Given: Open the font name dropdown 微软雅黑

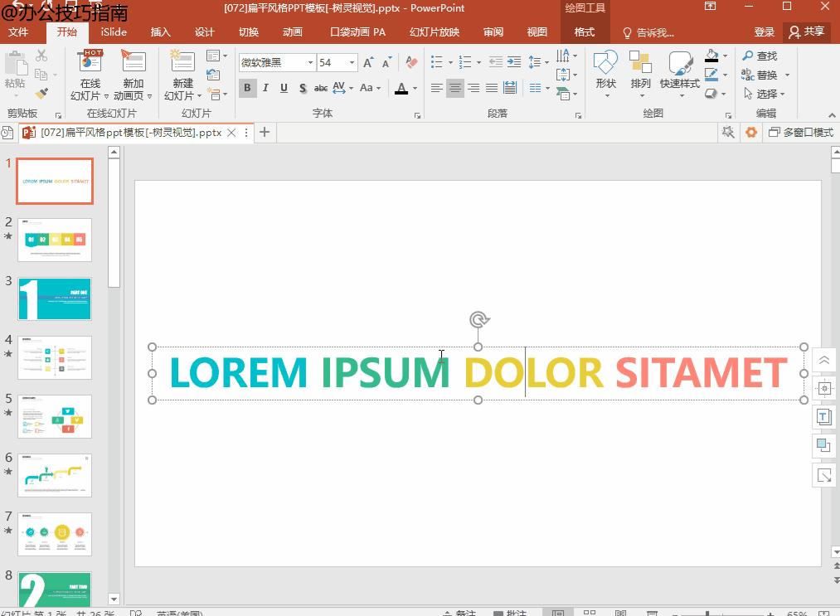Looking at the screenshot, I should click(x=310, y=63).
